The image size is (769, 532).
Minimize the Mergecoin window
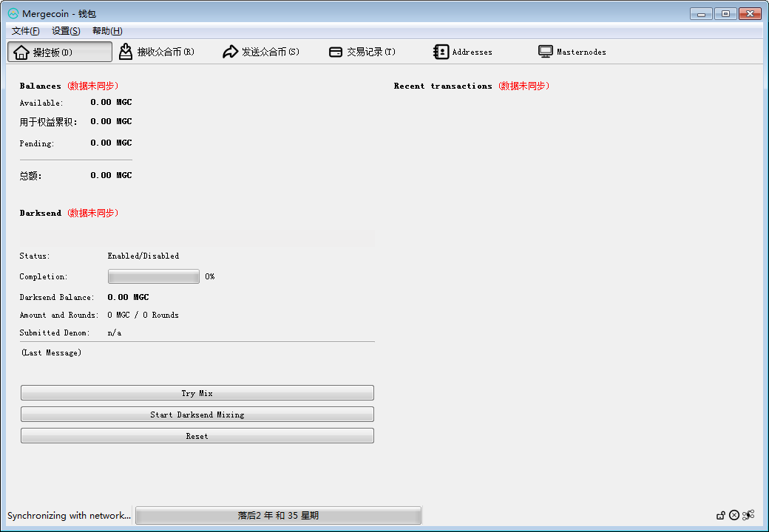[701, 14]
